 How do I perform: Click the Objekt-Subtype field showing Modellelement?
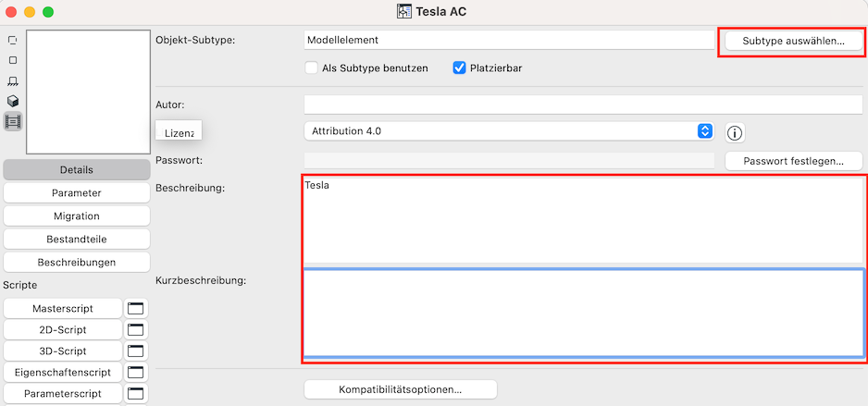(x=509, y=40)
